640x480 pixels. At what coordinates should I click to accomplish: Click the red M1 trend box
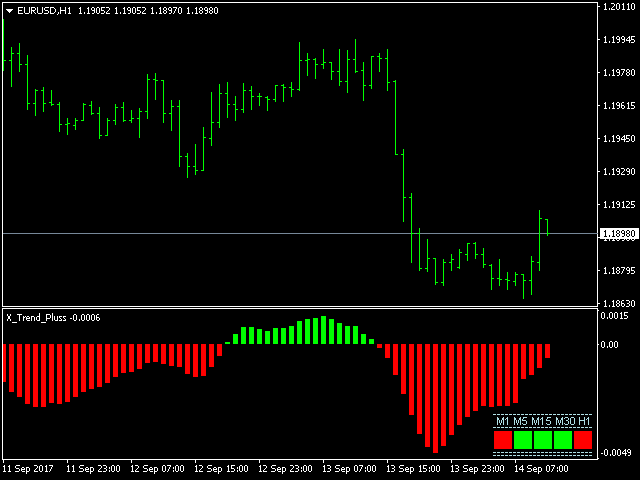coord(503,440)
